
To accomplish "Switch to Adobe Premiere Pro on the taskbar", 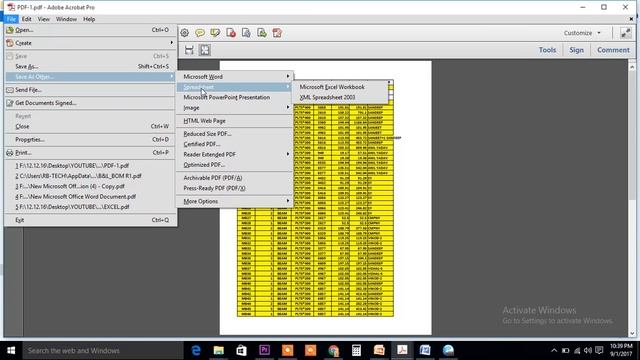I will click(264, 350).
